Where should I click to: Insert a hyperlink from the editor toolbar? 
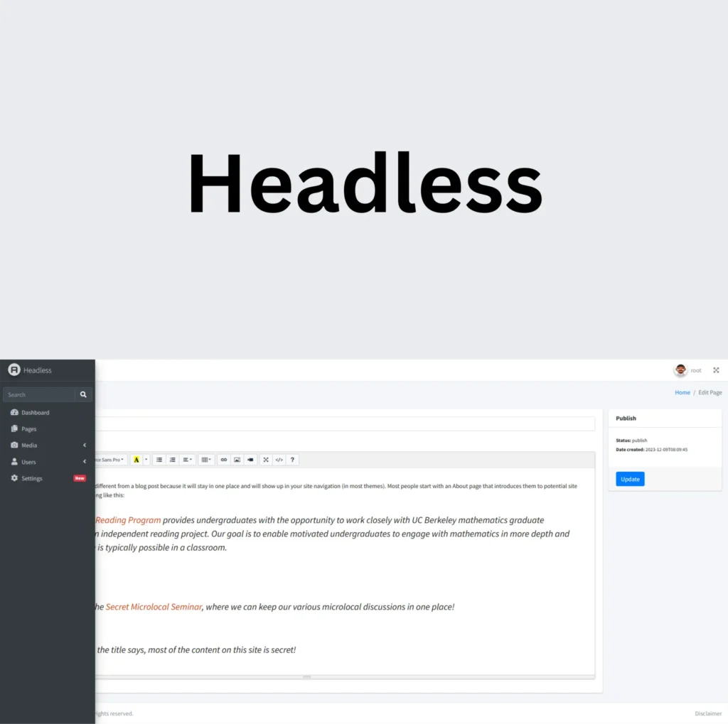pos(225,460)
